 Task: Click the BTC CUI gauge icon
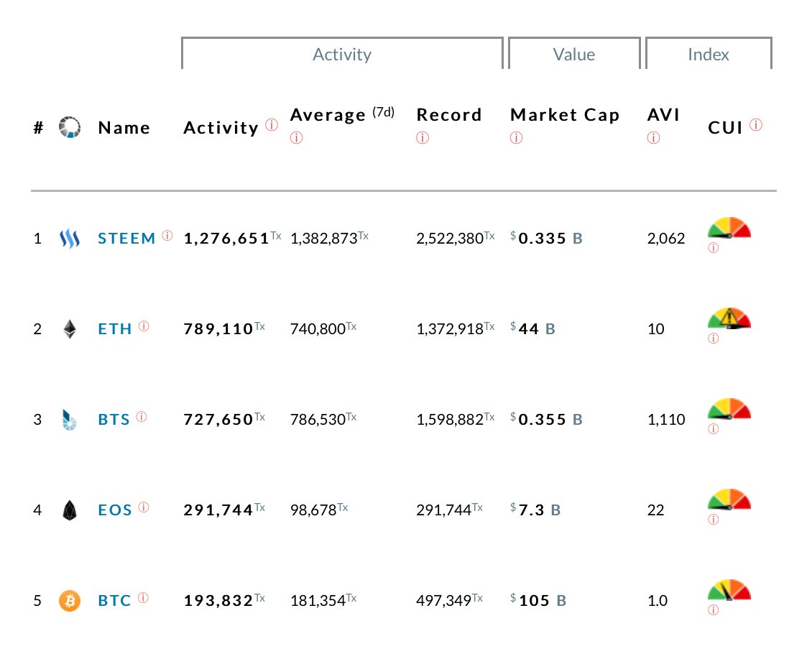tap(729, 590)
